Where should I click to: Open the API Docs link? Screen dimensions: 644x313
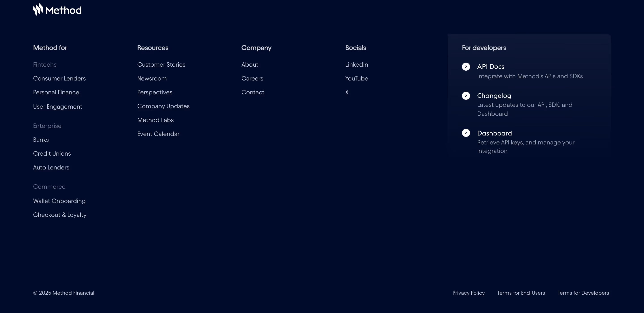[x=491, y=66]
